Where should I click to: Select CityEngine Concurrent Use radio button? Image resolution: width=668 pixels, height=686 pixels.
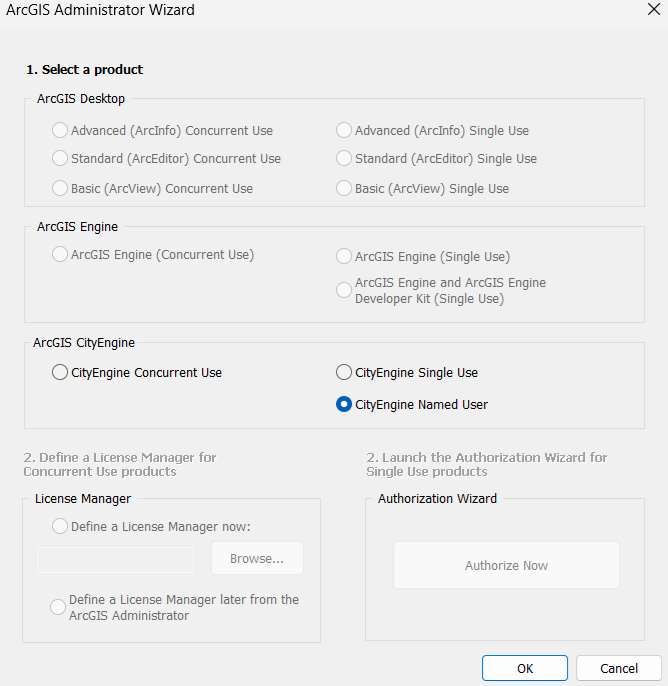pos(61,373)
